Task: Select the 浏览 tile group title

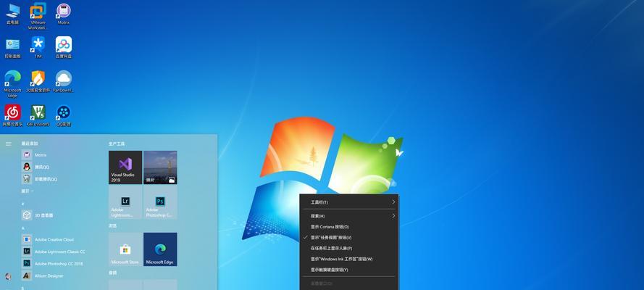Action: coord(112,226)
